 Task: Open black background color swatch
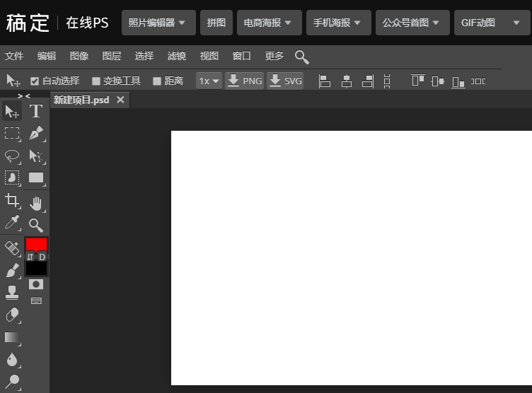tap(36, 269)
